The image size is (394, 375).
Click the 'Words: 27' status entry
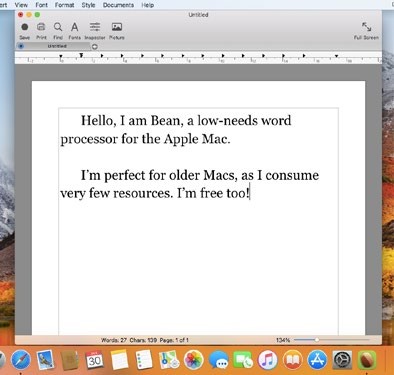tap(114, 340)
